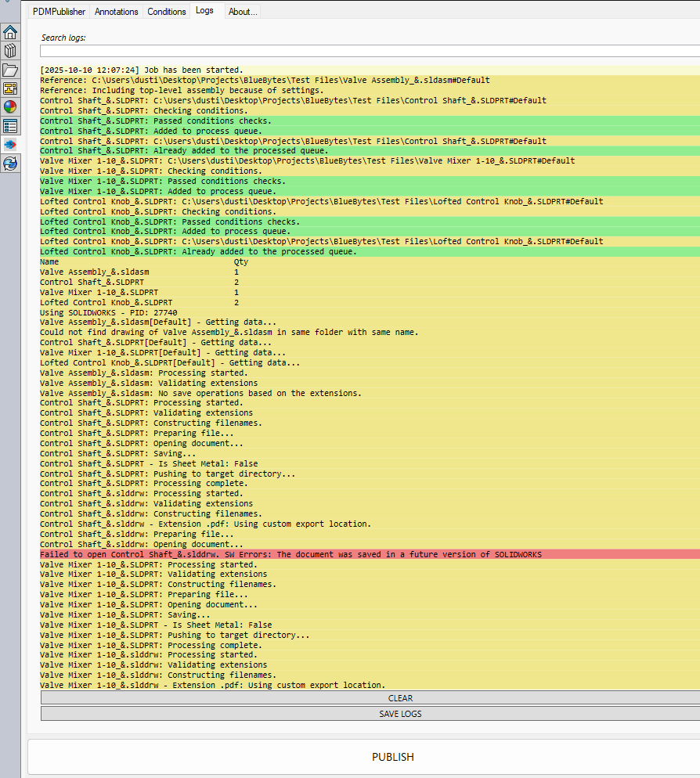Open the About tab
700x778 pixels.
(x=242, y=12)
